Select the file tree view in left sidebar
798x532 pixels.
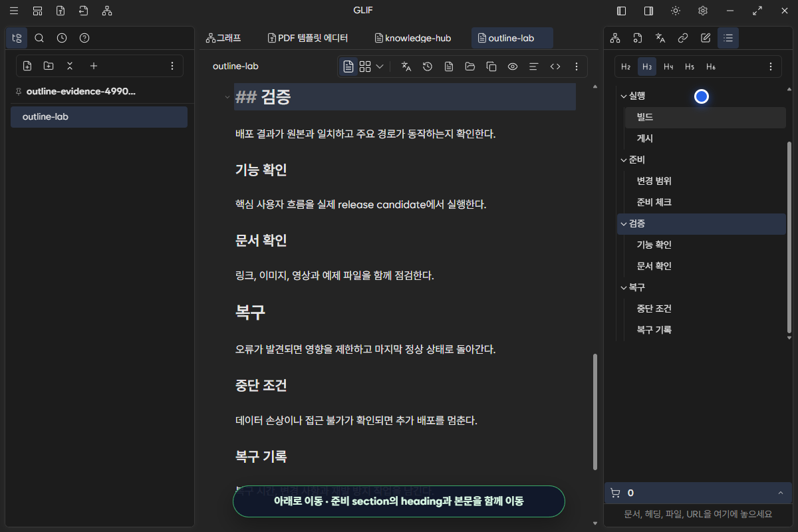(17, 38)
